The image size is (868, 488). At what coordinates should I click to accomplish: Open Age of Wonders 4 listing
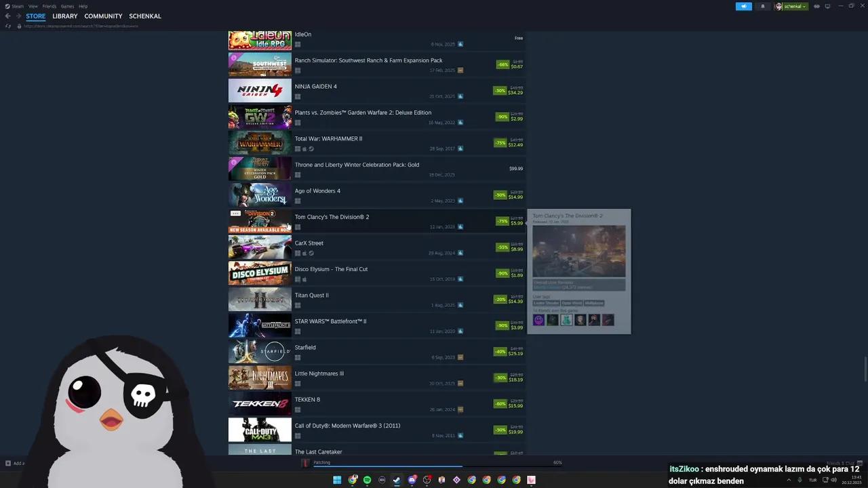[376, 195]
